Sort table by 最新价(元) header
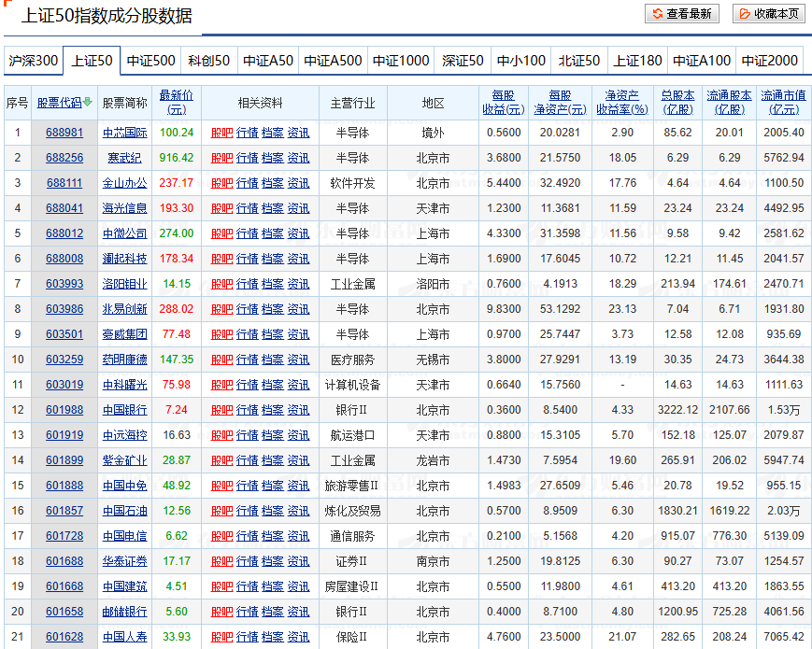812x649 pixels. point(176,103)
